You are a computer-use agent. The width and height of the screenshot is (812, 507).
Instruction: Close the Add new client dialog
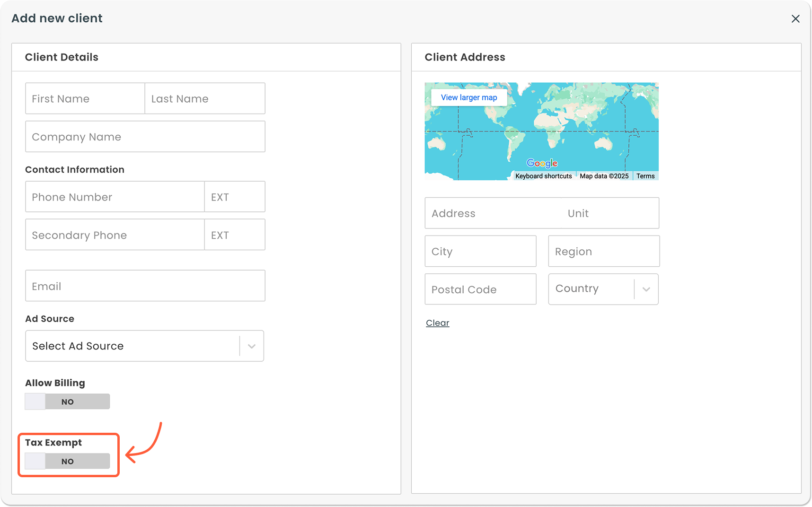tap(795, 18)
